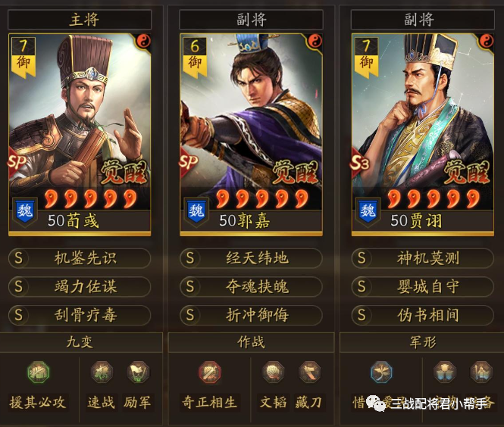Click the 夺魂挟魄 skill slot
This screenshot has height=427, width=504.
(x=251, y=286)
